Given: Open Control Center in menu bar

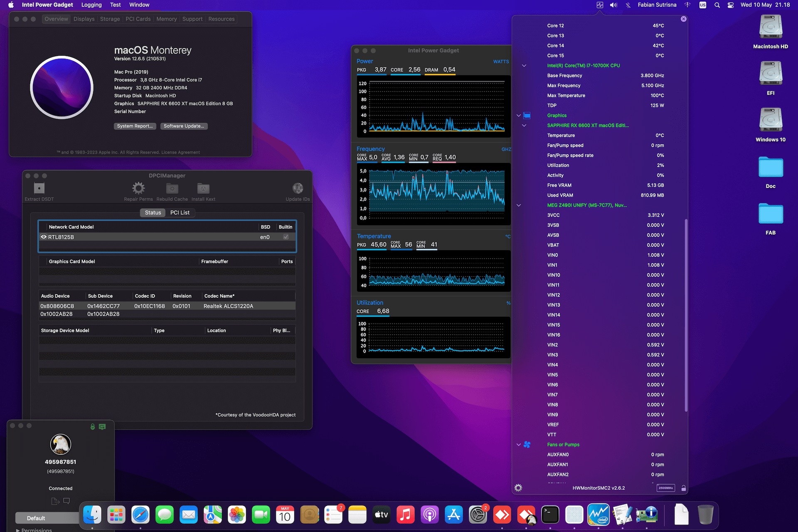Looking at the screenshot, I should click(731, 5).
